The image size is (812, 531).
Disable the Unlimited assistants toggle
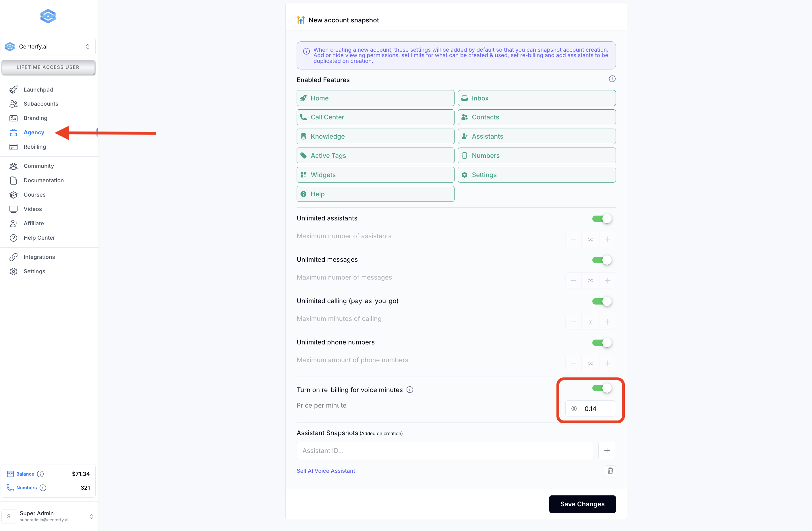pos(602,219)
